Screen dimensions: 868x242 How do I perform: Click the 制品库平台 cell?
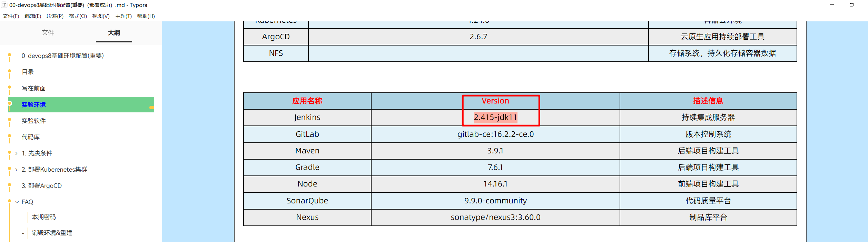coord(708,217)
